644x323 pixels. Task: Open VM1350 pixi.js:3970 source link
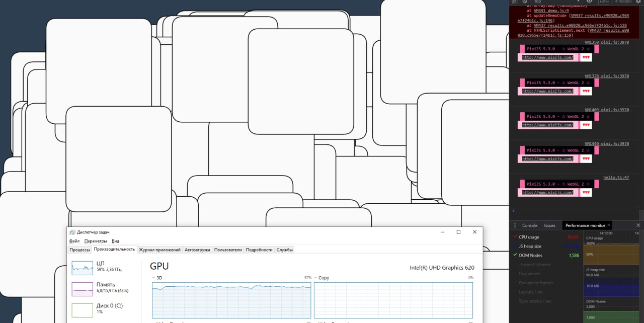(607, 42)
